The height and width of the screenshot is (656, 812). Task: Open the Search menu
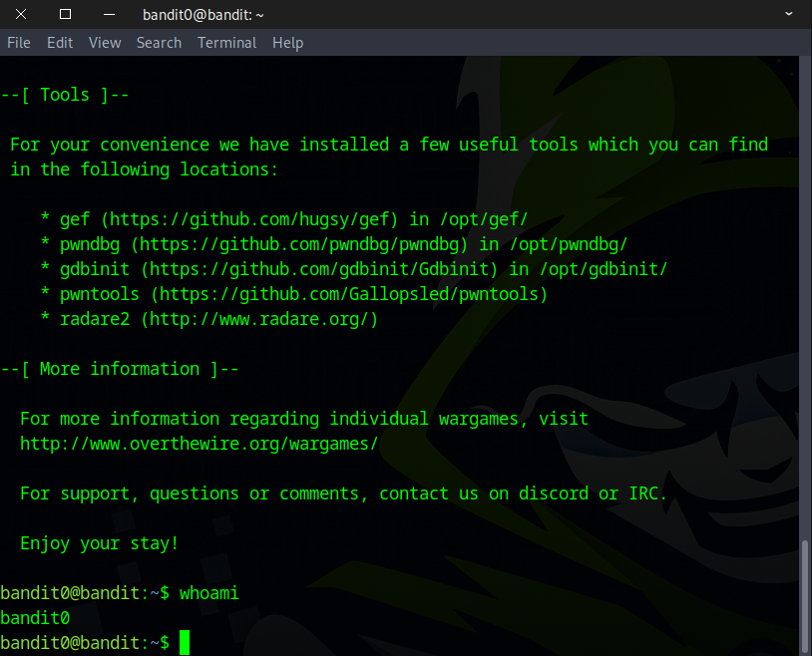coord(159,43)
